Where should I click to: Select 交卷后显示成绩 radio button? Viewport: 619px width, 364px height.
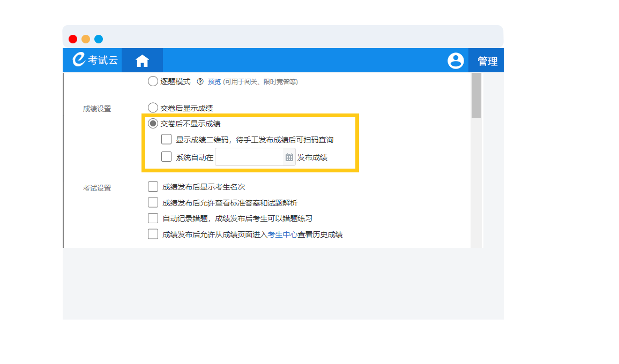153,108
